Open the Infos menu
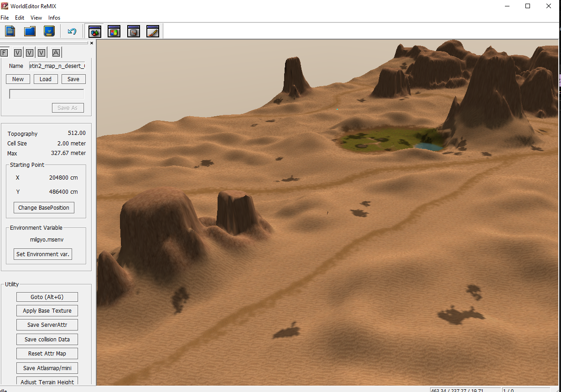Viewport: 561px width, 392px height. [x=54, y=18]
